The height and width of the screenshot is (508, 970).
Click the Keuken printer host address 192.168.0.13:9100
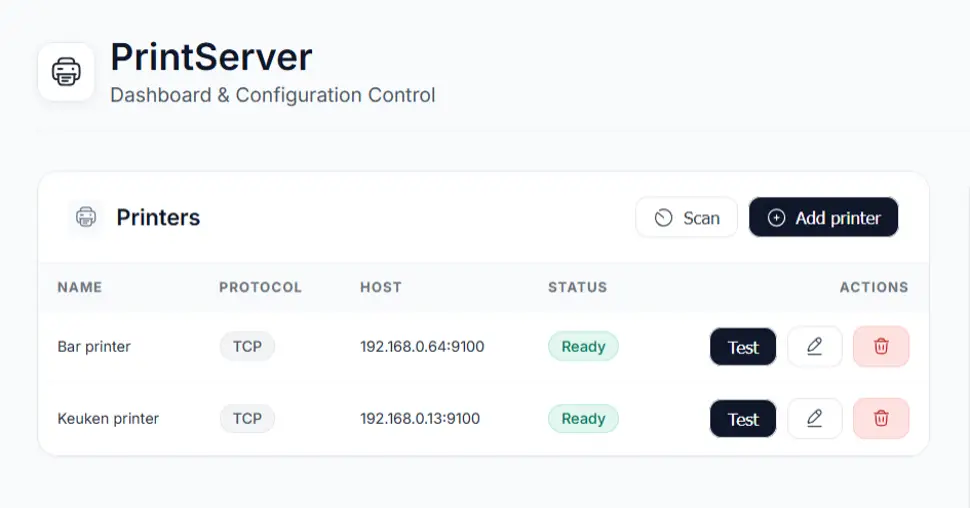click(420, 419)
